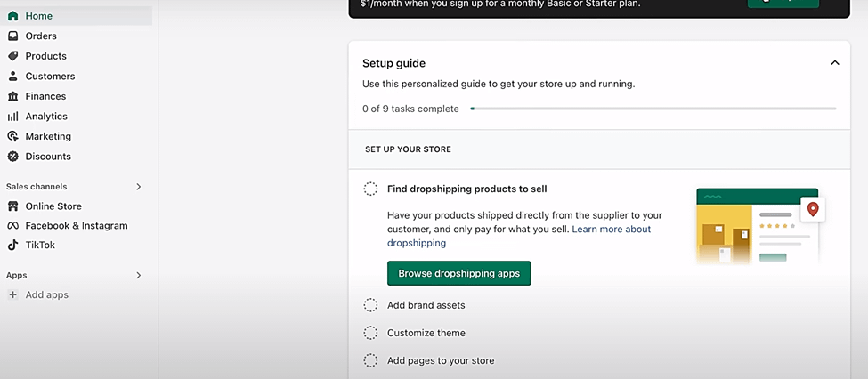Click the Orders inbox icon
Screen dimensions: 868x379
(13, 36)
